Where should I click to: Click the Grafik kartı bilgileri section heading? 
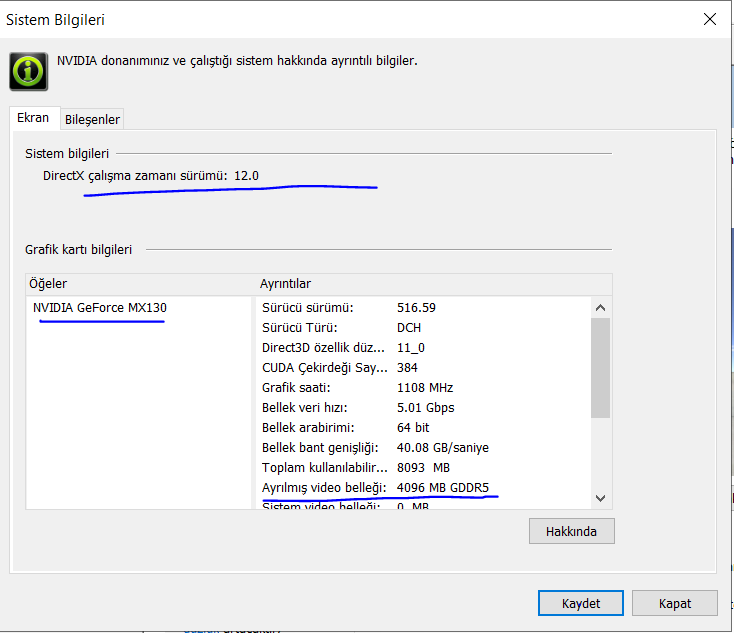[78, 250]
